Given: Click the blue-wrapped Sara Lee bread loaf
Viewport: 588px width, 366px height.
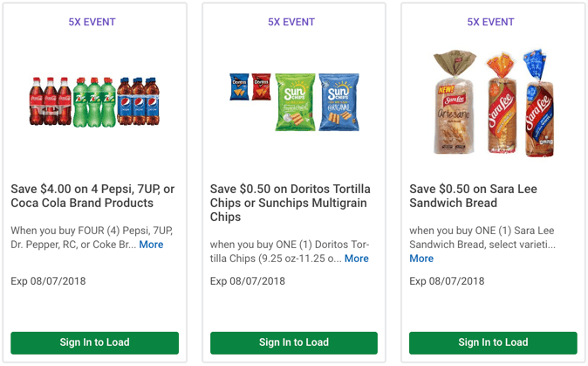Looking at the screenshot, I should click(x=537, y=103).
